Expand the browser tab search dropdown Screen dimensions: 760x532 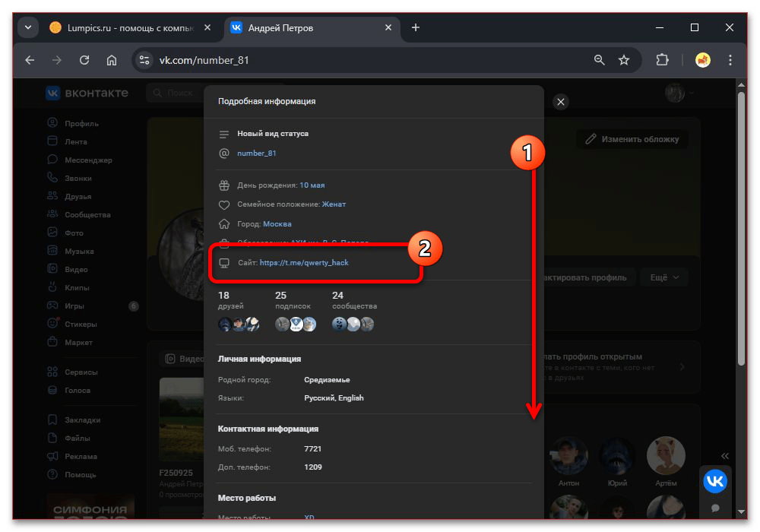pyautogui.click(x=28, y=27)
